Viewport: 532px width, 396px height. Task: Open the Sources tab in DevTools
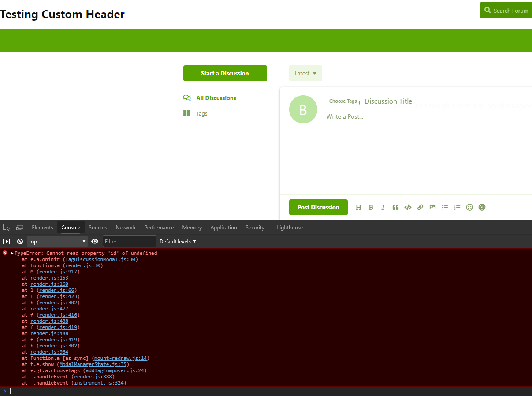[97, 227]
